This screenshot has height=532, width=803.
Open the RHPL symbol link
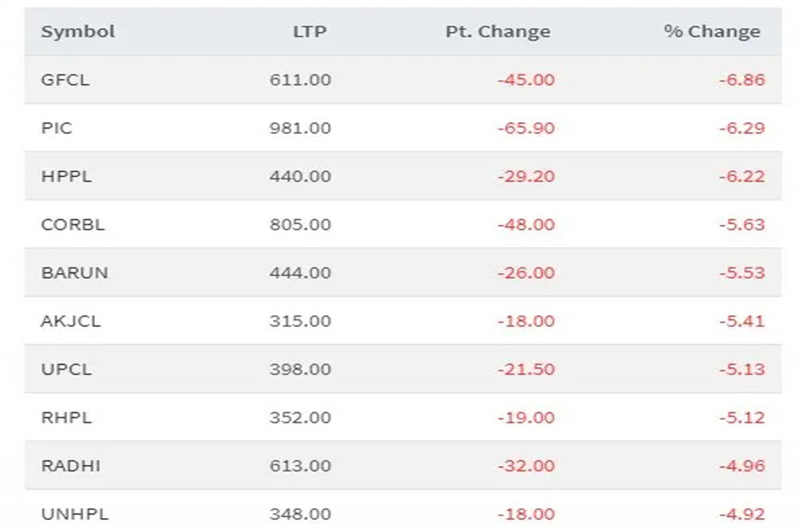(66, 417)
